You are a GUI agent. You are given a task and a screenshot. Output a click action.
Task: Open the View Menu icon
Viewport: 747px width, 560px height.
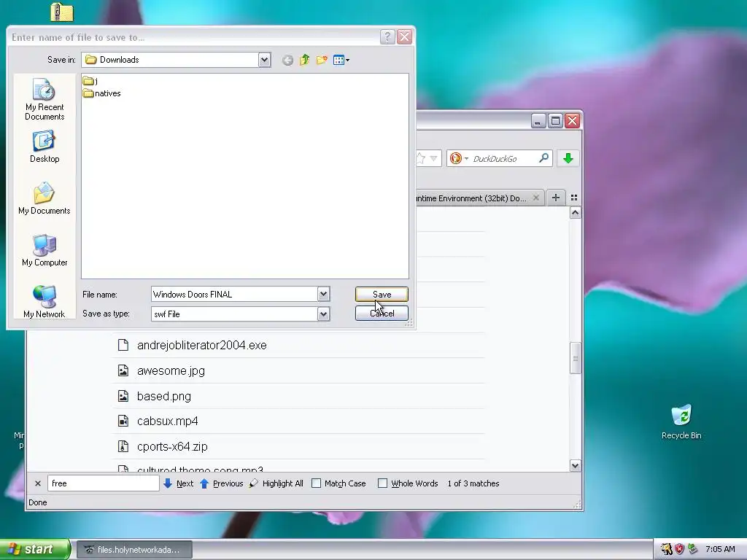point(341,60)
